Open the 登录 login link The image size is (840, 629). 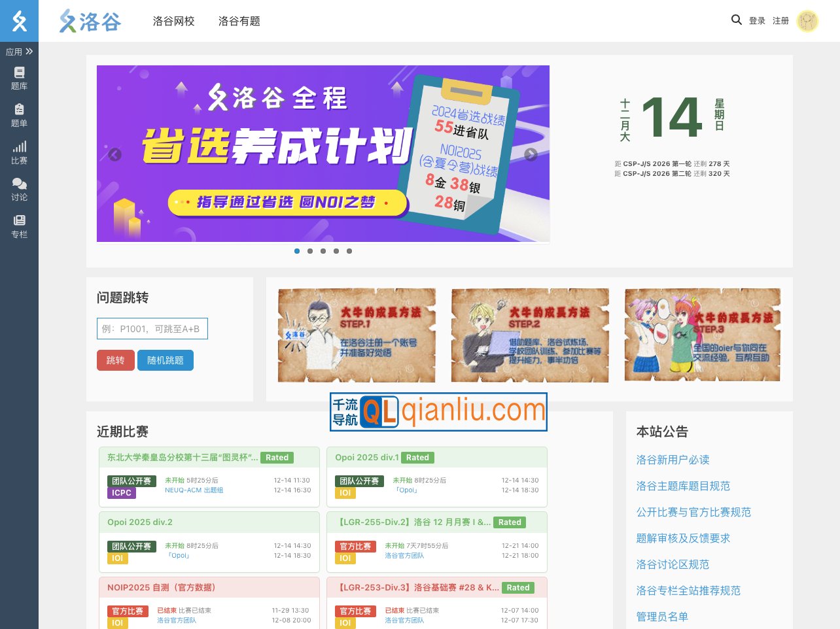757,20
